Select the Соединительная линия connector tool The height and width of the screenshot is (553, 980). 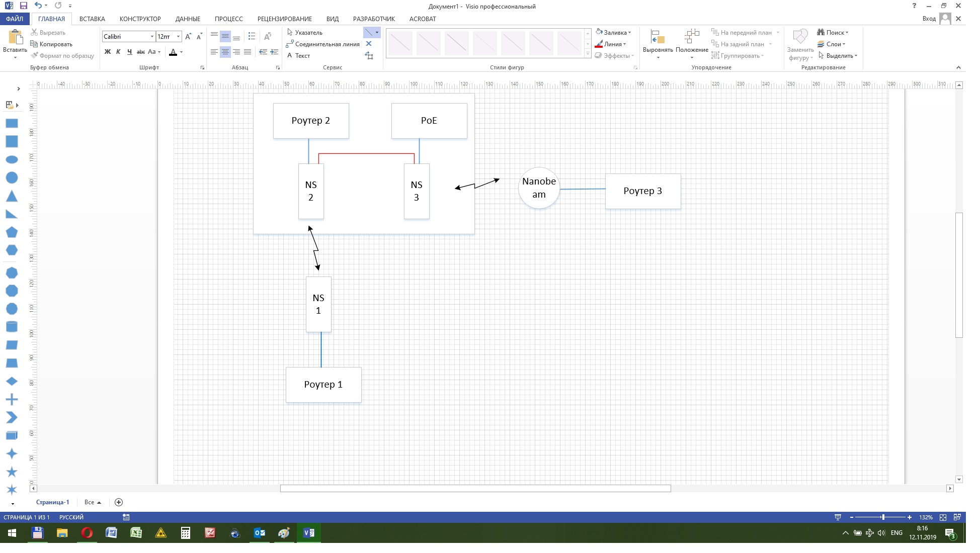pos(322,44)
